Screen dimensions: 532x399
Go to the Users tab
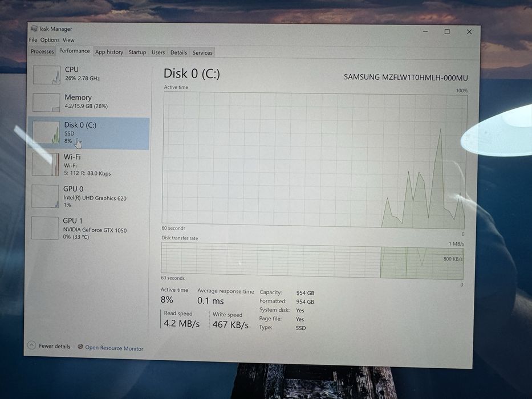(x=158, y=52)
